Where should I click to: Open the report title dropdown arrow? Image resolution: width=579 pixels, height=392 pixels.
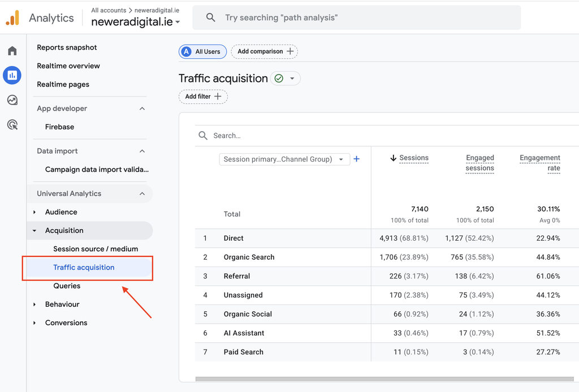click(x=292, y=78)
